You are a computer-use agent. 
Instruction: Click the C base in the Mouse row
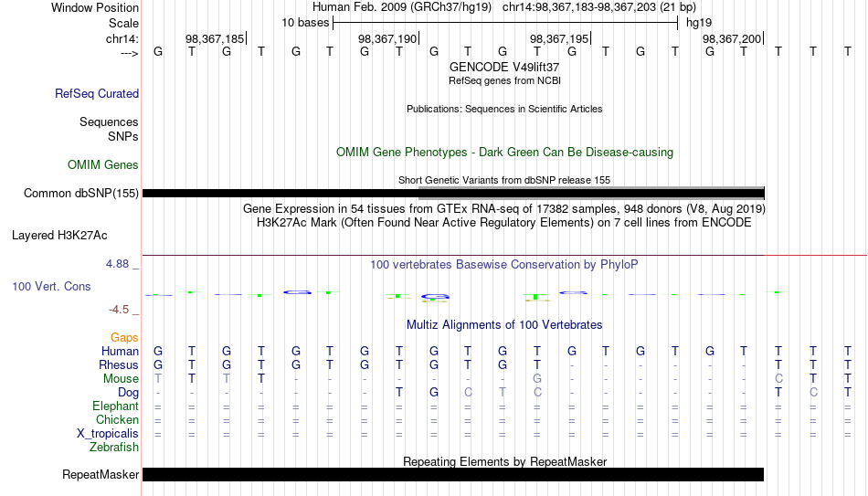(778, 379)
